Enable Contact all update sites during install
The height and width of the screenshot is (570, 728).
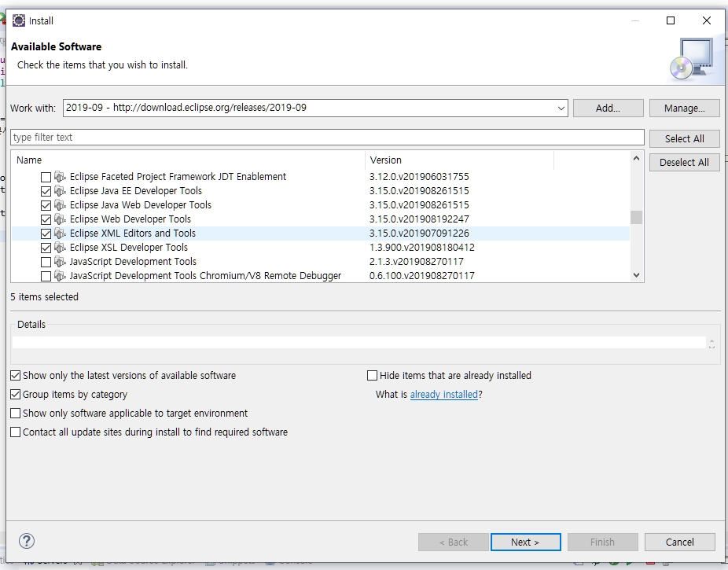(15, 432)
